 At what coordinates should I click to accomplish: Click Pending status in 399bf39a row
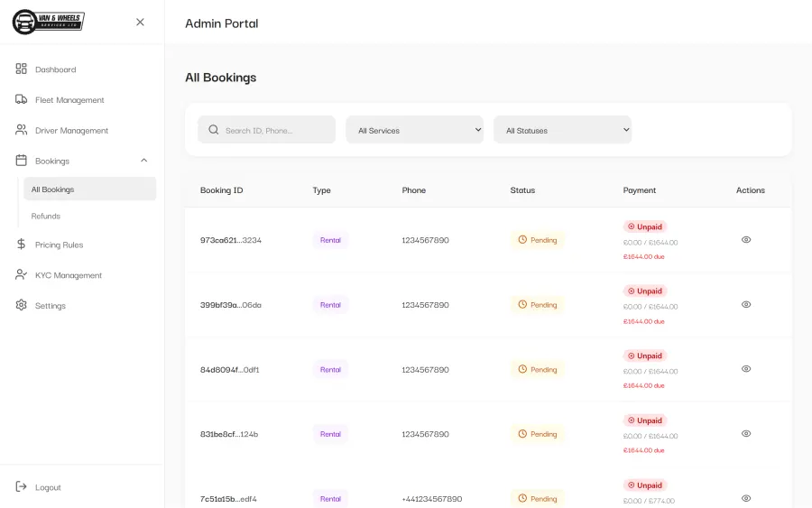[x=538, y=305]
